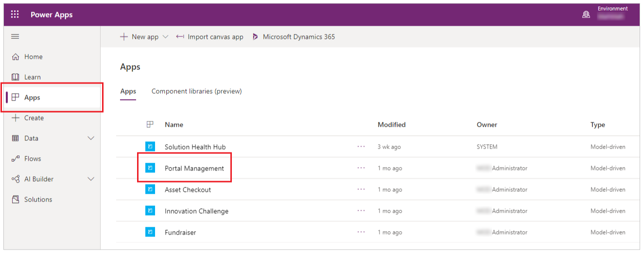This screenshot has width=644, height=253.
Task: Open Solution Health Hub app
Action: (195, 147)
